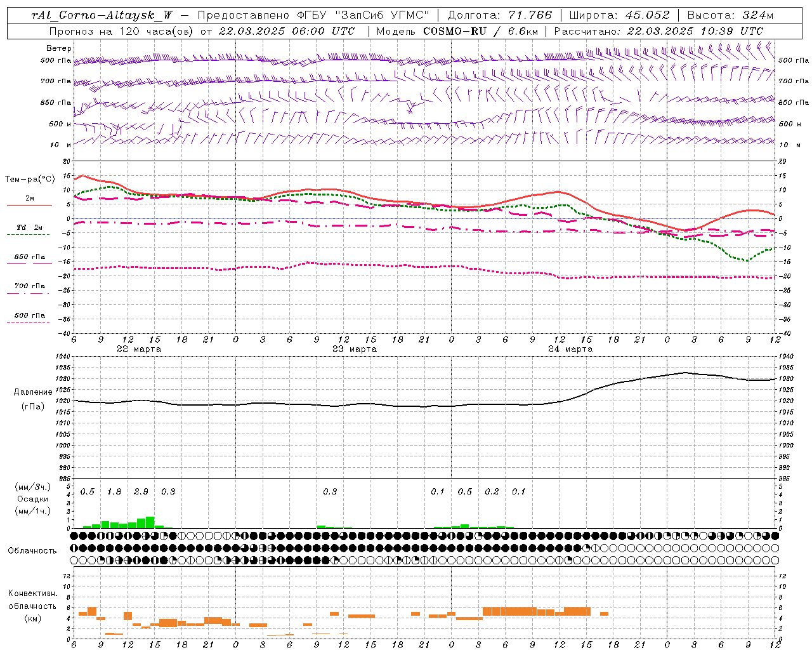
Task: Click the Рассчитано: 22.03.2025 10:39 UTC timestamp
Action: pyautogui.click(x=658, y=31)
